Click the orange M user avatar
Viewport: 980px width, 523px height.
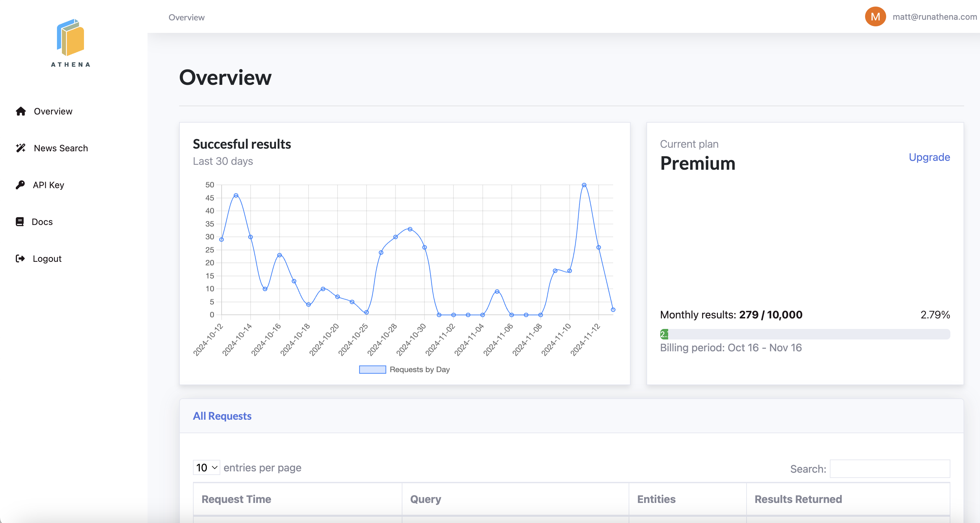tap(875, 17)
